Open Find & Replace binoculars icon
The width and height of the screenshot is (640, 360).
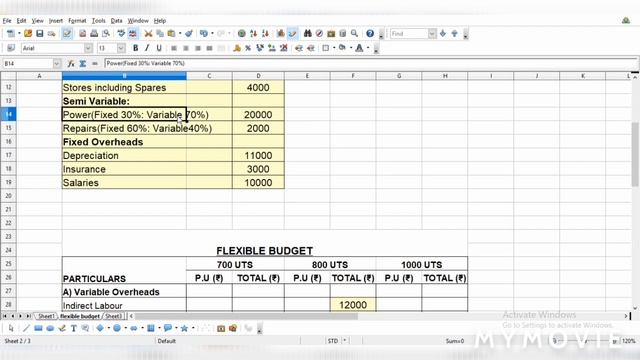click(x=307, y=34)
